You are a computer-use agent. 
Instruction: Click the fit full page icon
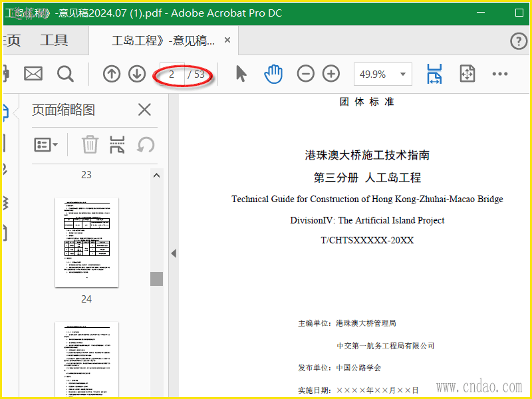tap(467, 74)
